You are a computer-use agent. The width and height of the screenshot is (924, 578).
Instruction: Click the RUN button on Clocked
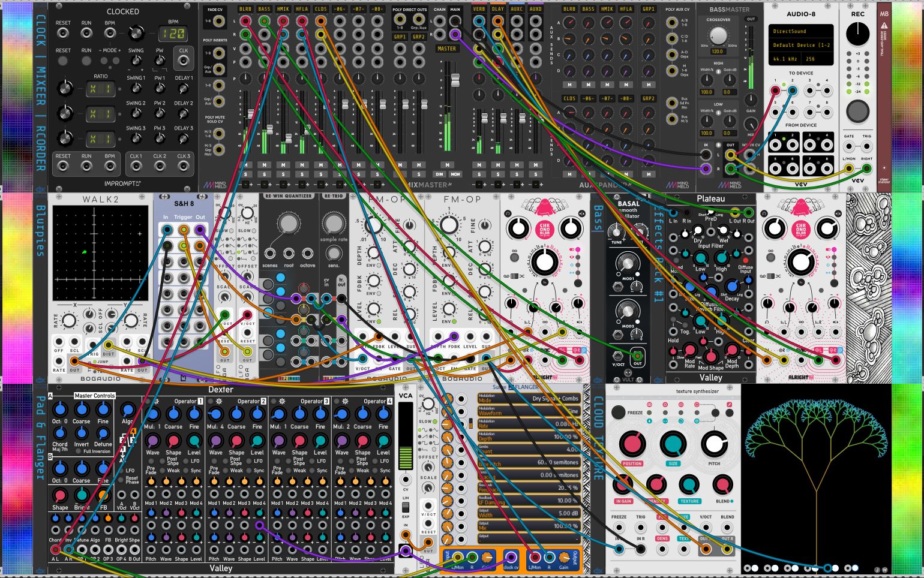tap(86, 61)
